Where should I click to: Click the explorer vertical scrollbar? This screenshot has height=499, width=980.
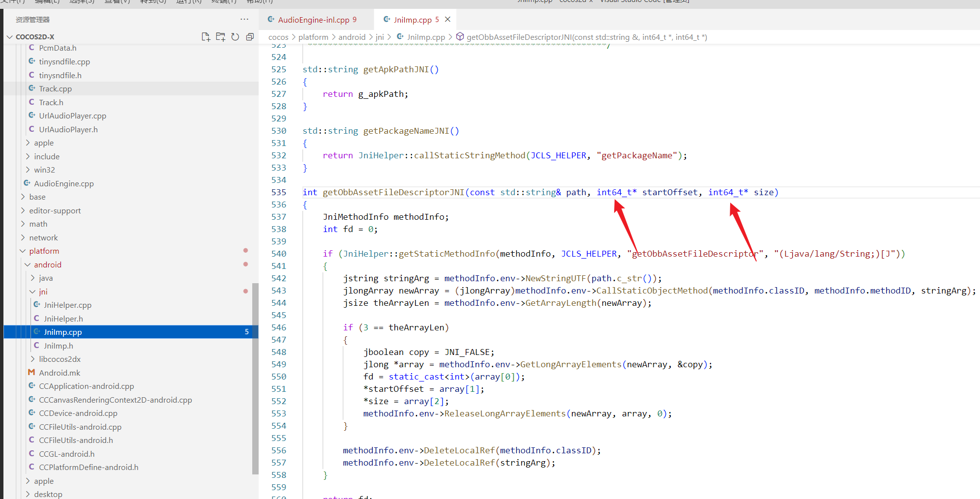pyautogui.click(x=255, y=379)
